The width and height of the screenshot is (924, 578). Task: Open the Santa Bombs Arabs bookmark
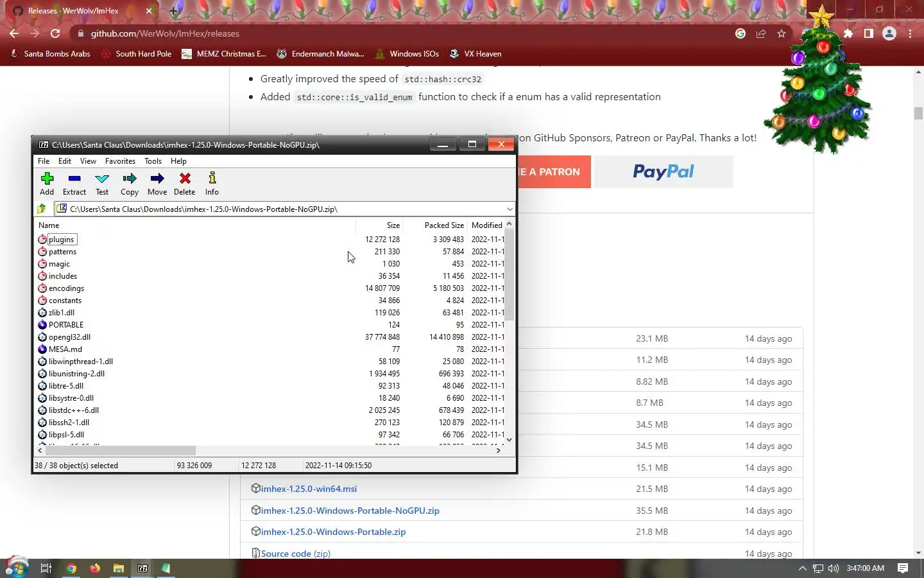[x=51, y=54]
